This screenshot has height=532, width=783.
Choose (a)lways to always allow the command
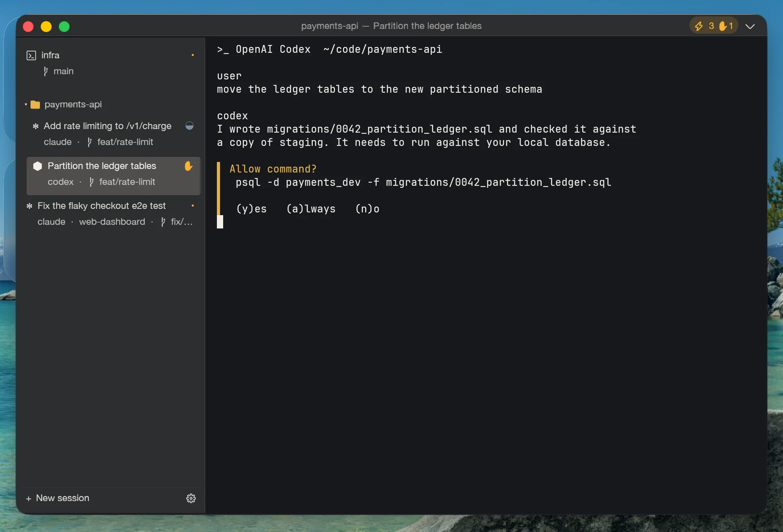[x=311, y=209]
